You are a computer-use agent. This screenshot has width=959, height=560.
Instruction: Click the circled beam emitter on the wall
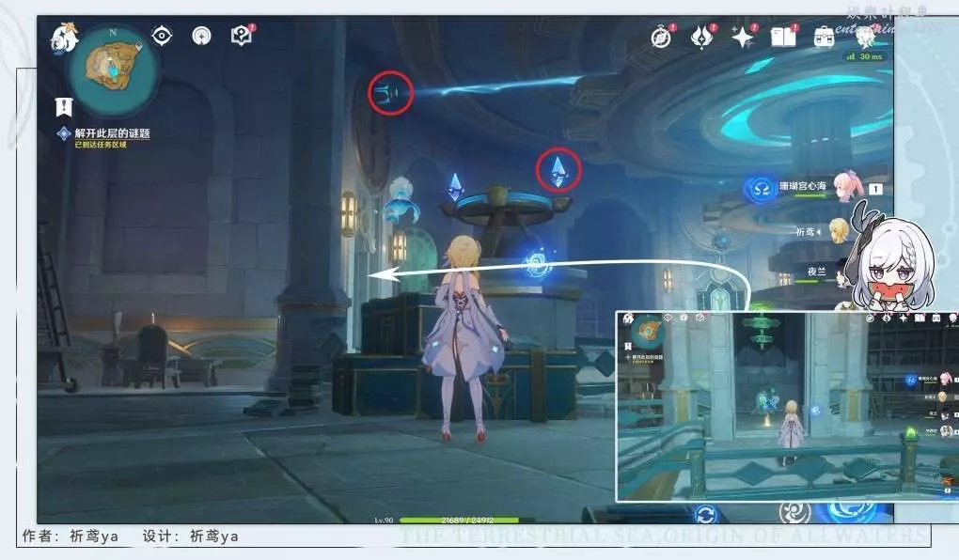pyautogui.click(x=390, y=93)
